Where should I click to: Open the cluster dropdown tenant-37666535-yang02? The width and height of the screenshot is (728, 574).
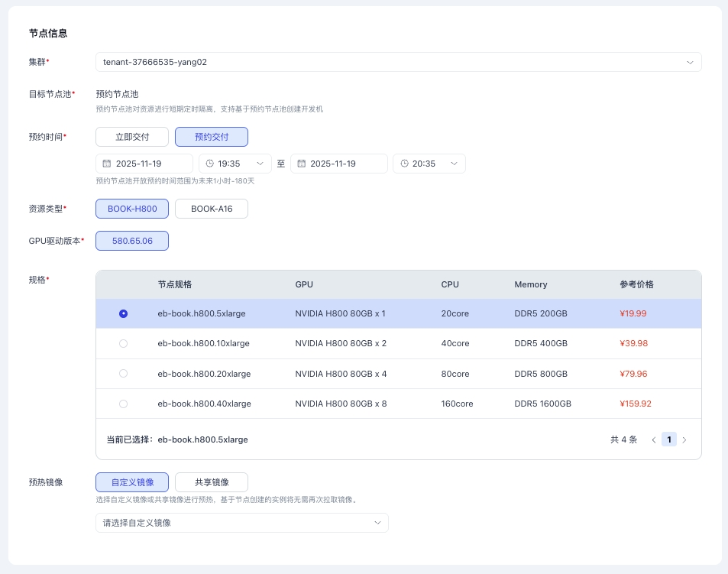point(398,62)
